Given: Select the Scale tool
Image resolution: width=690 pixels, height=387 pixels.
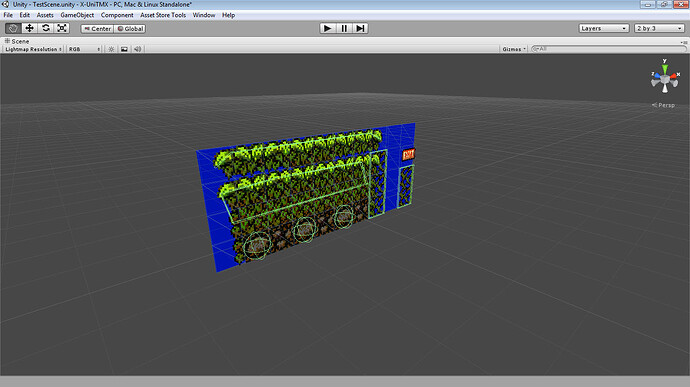Looking at the screenshot, I should click(x=62, y=28).
